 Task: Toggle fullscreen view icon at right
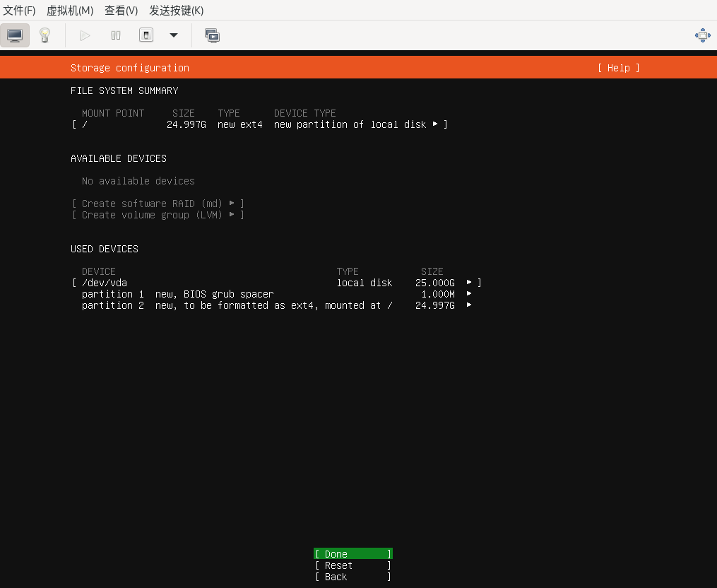(x=702, y=35)
